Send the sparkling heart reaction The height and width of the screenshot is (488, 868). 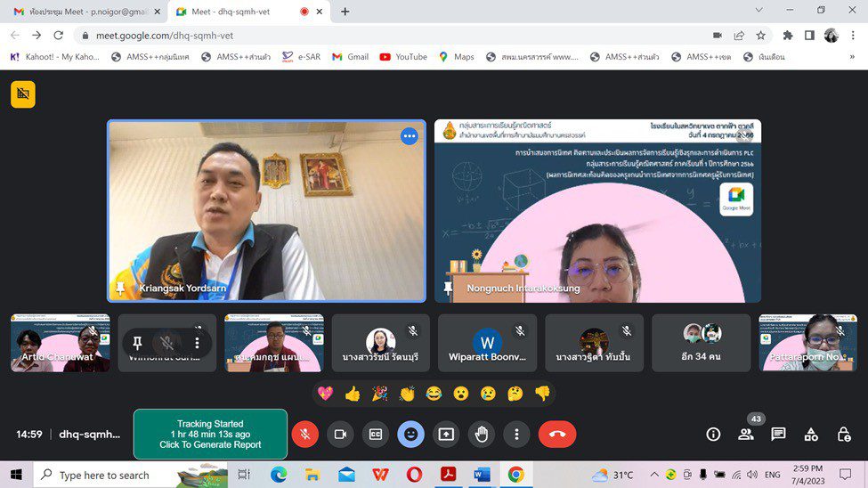326,394
